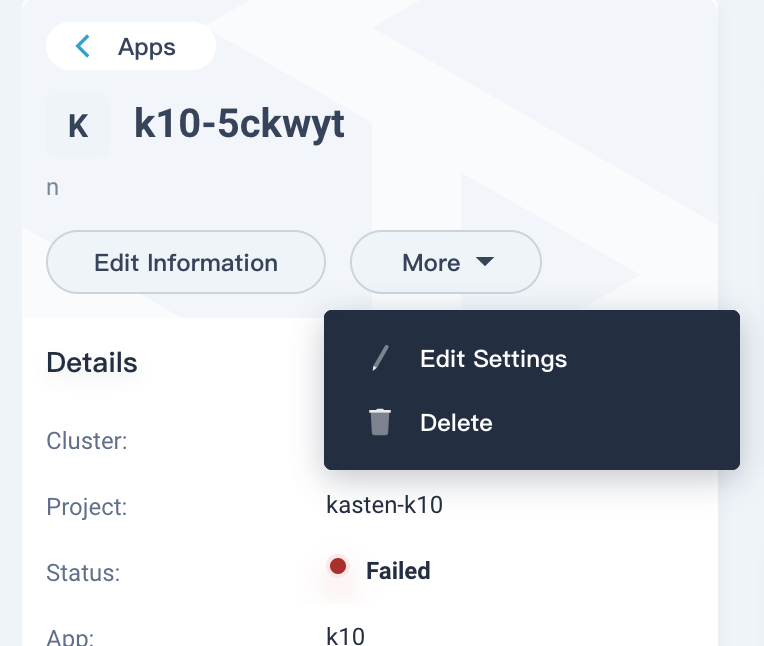Screen dimensions: 764x646
Task: Click the blue back chevron icon
Action: click(82, 46)
